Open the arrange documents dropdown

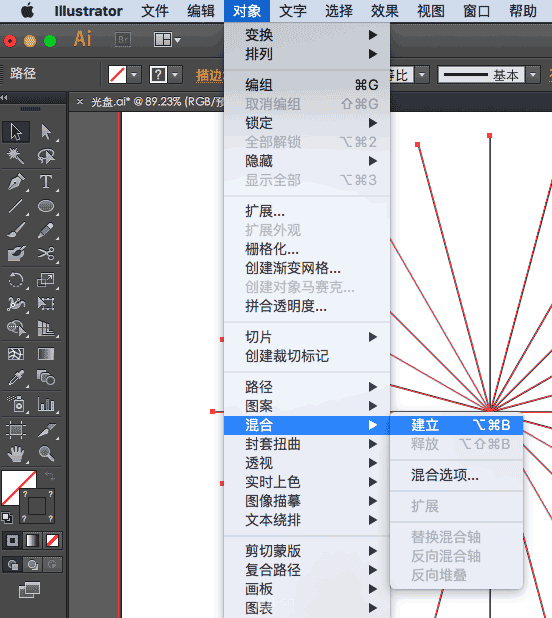tap(167, 40)
